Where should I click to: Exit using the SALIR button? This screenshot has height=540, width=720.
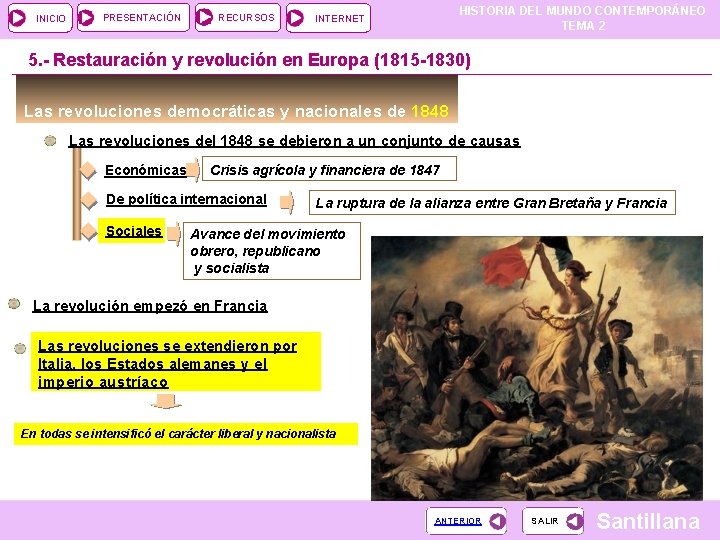point(553,521)
